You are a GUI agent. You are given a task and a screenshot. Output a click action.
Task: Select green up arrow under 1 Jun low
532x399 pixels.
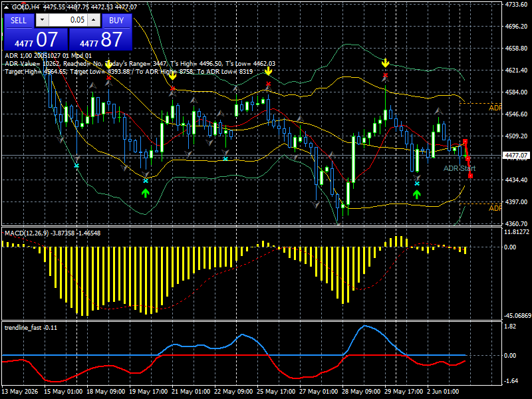tap(417, 194)
